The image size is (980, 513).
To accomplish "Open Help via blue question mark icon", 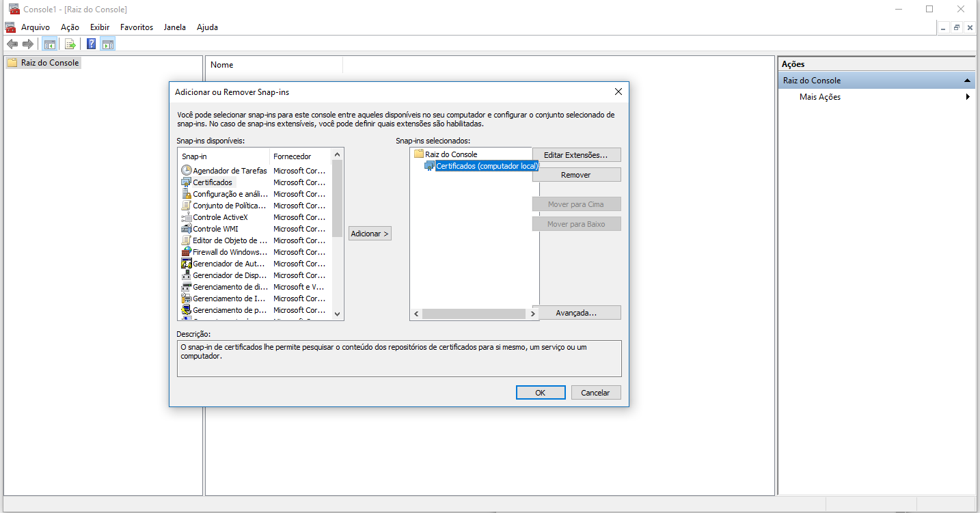I will [91, 44].
